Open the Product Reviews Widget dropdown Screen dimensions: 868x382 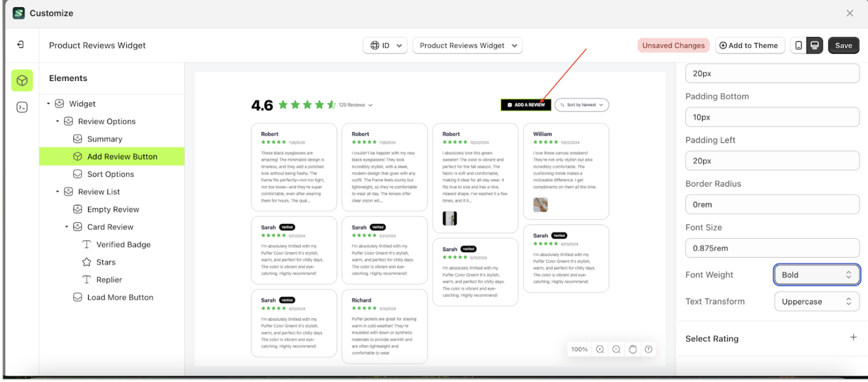[467, 46]
